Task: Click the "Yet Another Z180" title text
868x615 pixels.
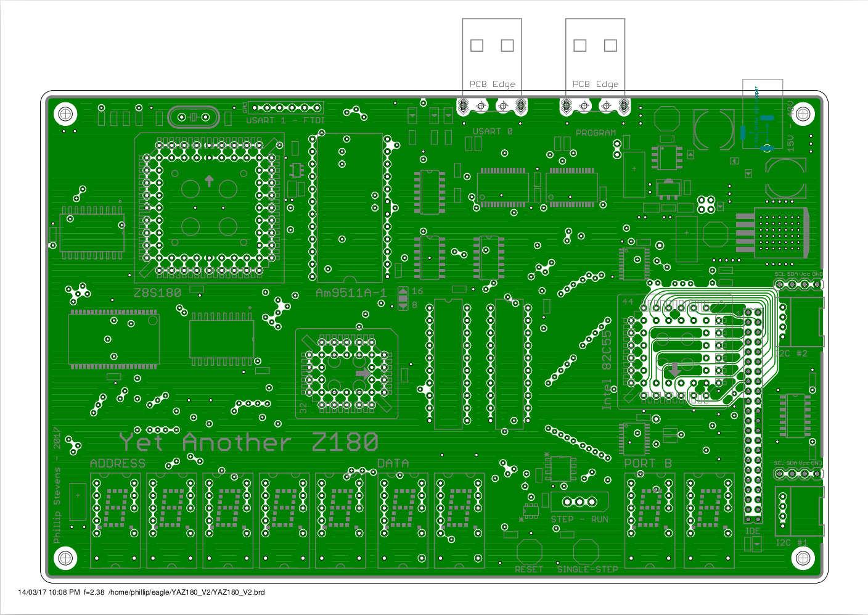Action: [248, 442]
